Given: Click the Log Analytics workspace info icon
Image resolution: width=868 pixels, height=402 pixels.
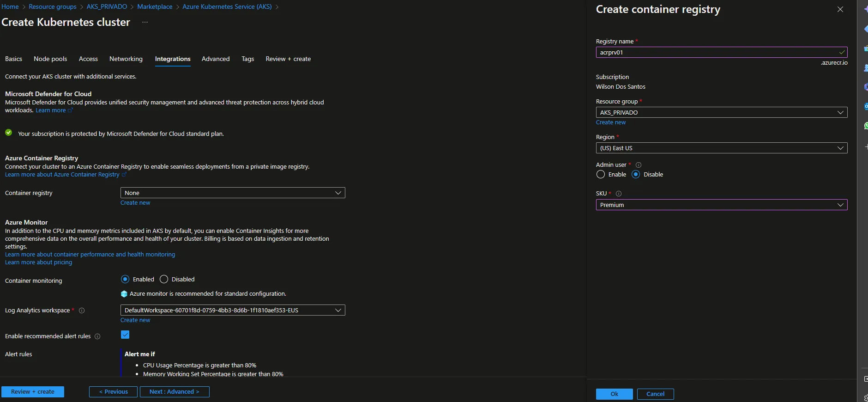Looking at the screenshot, I should click(82, 311).
